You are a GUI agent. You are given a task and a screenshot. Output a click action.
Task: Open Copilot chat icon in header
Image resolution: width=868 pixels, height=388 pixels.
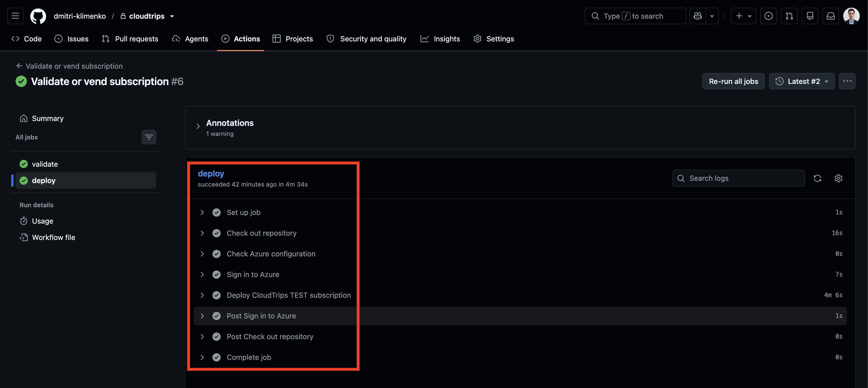(x=698, y=16)
